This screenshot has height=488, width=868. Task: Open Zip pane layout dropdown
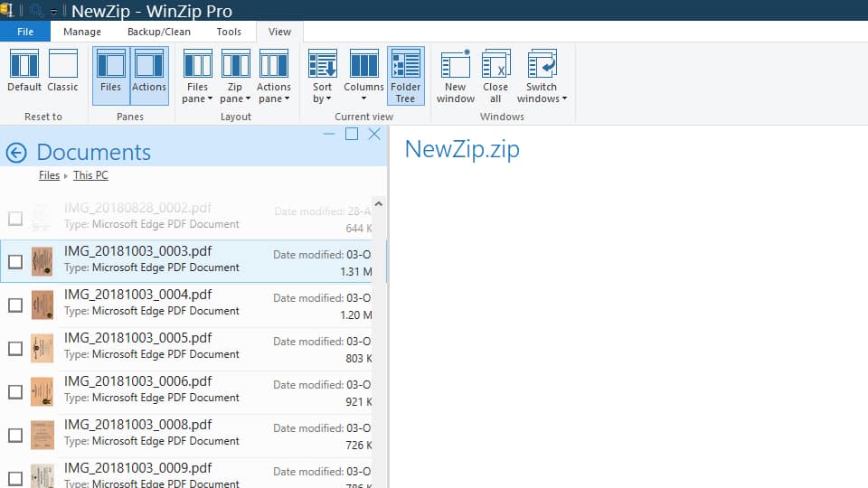(235, 76)
